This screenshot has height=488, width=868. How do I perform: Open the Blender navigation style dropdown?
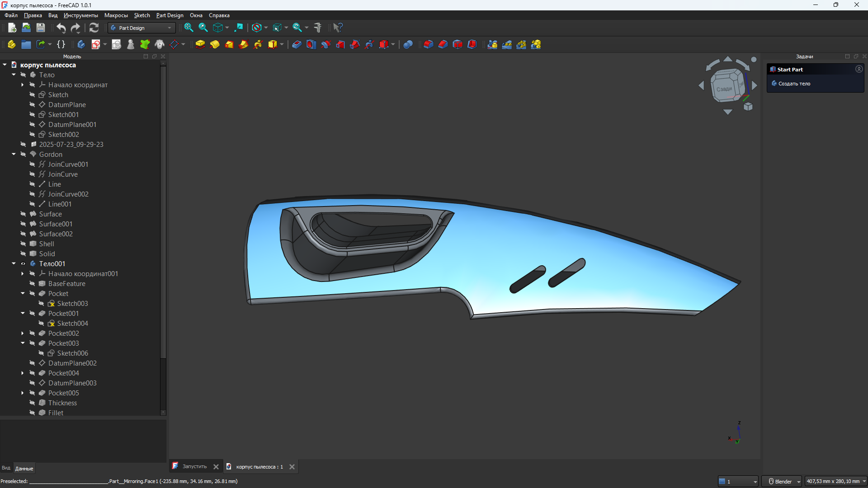782,482
